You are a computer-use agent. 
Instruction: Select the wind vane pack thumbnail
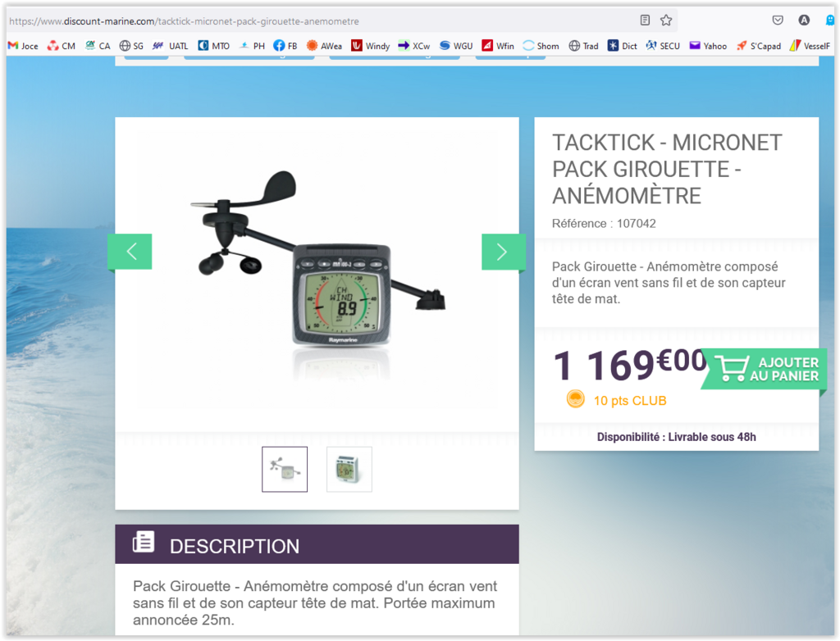coord(285,469)
